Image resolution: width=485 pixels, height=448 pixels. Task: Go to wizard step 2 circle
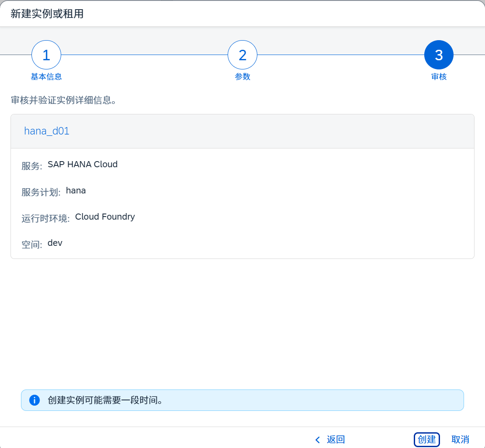(x=242, y=55)
